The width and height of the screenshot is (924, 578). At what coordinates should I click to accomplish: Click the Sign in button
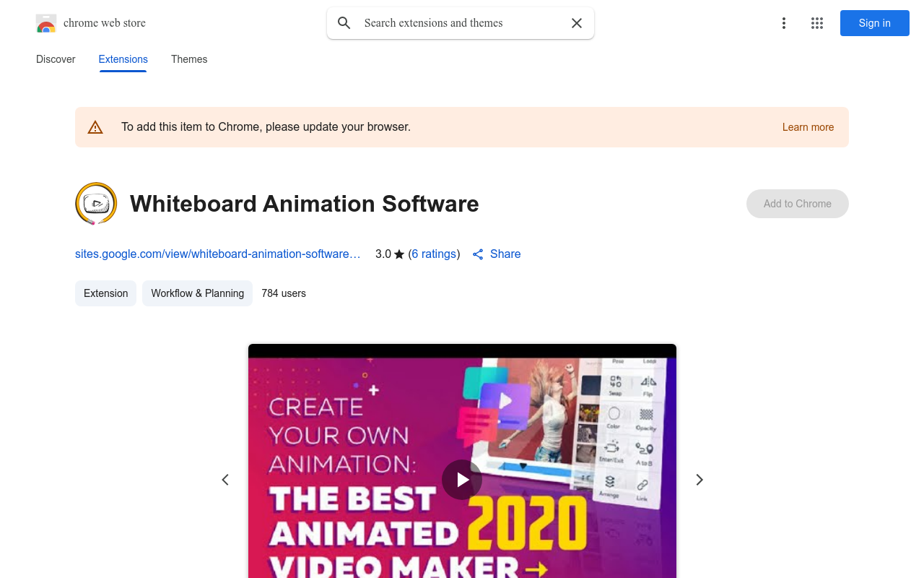click(x=874, y=23)
